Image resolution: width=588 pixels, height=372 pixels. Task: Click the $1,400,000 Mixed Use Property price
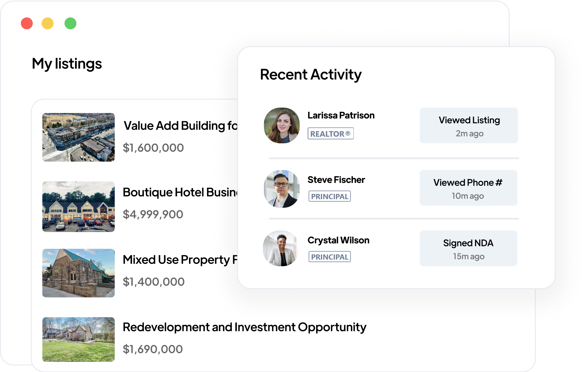[x=154, y=282]
